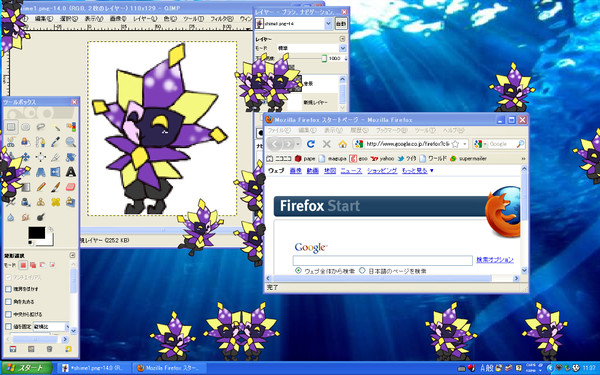Set selection mode to Intersect
The height and width of the screenshot is (375, 600).
click(x=53, y=265)
